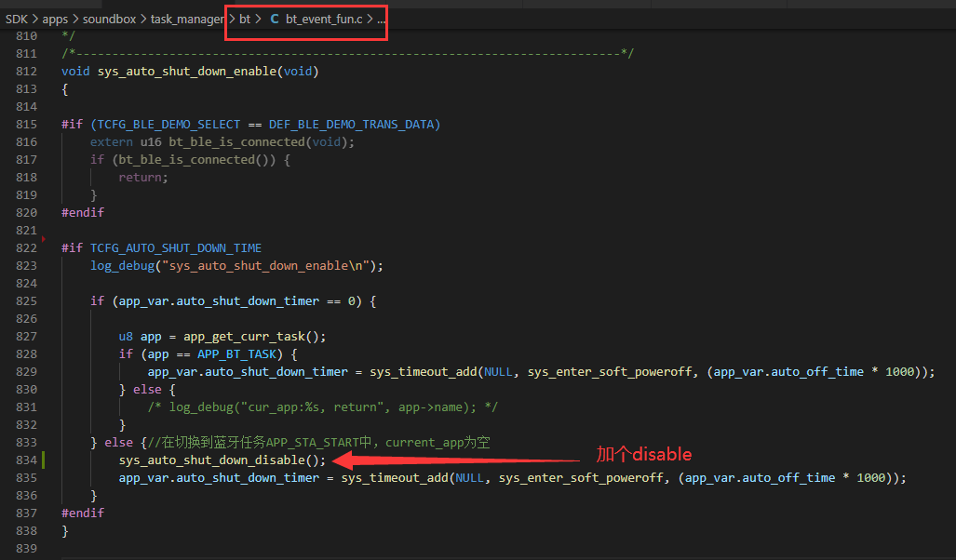Click the commented-out log_debug on line 831
This screenshot has height=560, width=956.
point(322,407)
